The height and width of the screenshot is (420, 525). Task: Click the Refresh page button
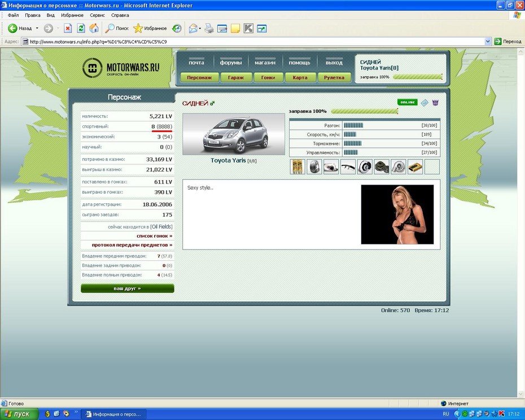tap(81, 28)
